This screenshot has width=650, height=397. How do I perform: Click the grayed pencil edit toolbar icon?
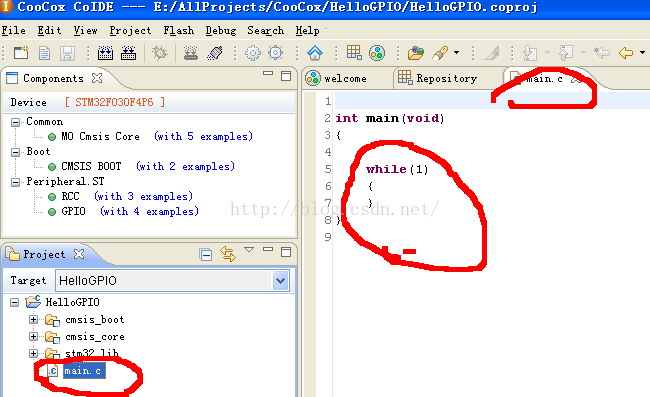tap(492, 53)
